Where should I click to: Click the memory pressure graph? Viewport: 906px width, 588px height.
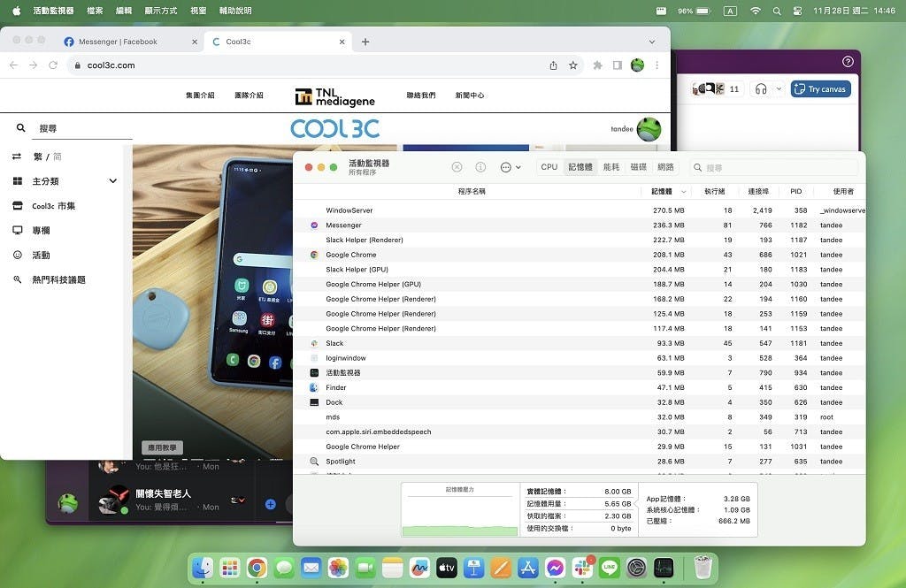pos(459,515)
